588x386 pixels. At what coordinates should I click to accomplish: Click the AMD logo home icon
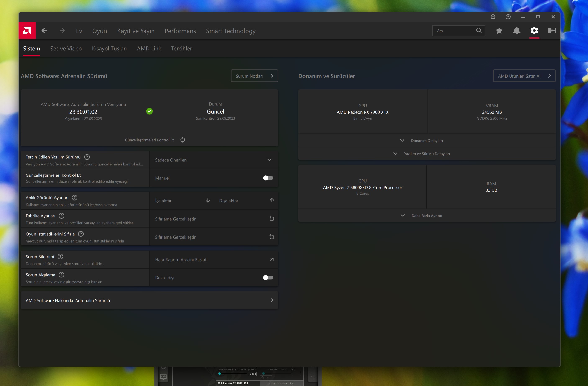coord(27,30)
